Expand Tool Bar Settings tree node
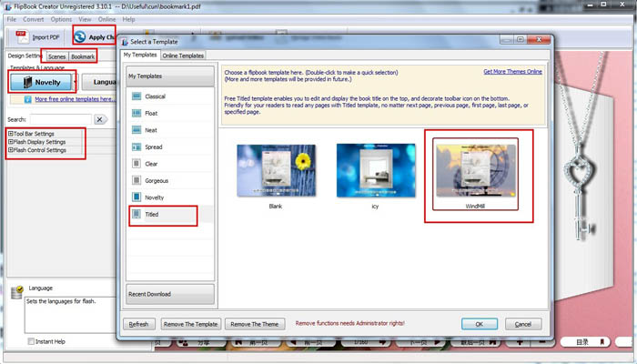Image resolution: width=637 pixels, height=364 pixels. pyautogui.click(x=11, y=133)
